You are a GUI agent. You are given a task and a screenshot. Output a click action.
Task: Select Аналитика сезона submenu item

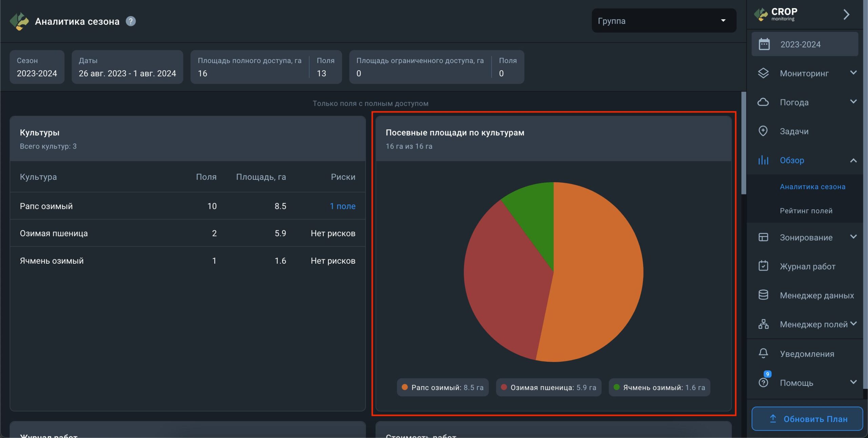click(x=812, y=187)
